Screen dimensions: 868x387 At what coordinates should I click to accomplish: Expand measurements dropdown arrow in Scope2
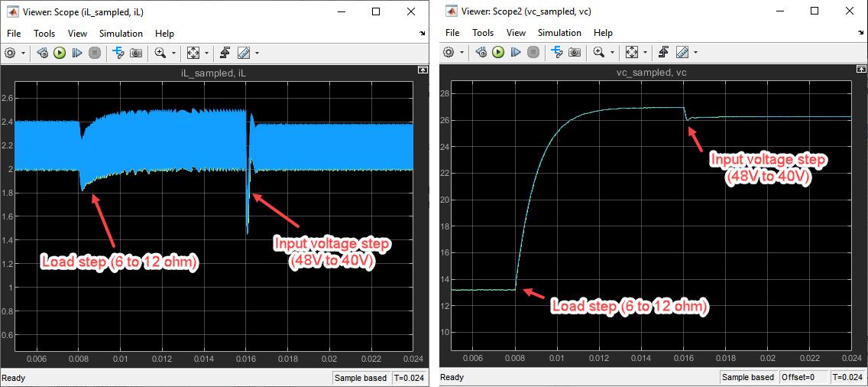[x=695, y=52]
